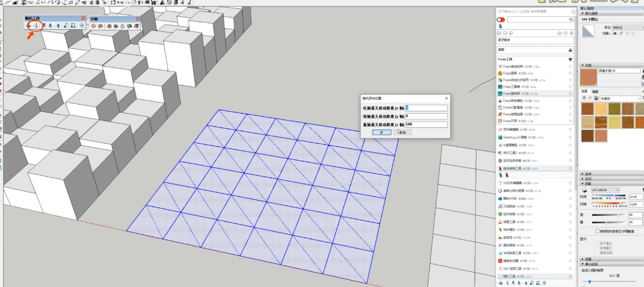Check 使用阳光参数区分明暗面 checkbox

pyautogui.click(x=597, y=231)
